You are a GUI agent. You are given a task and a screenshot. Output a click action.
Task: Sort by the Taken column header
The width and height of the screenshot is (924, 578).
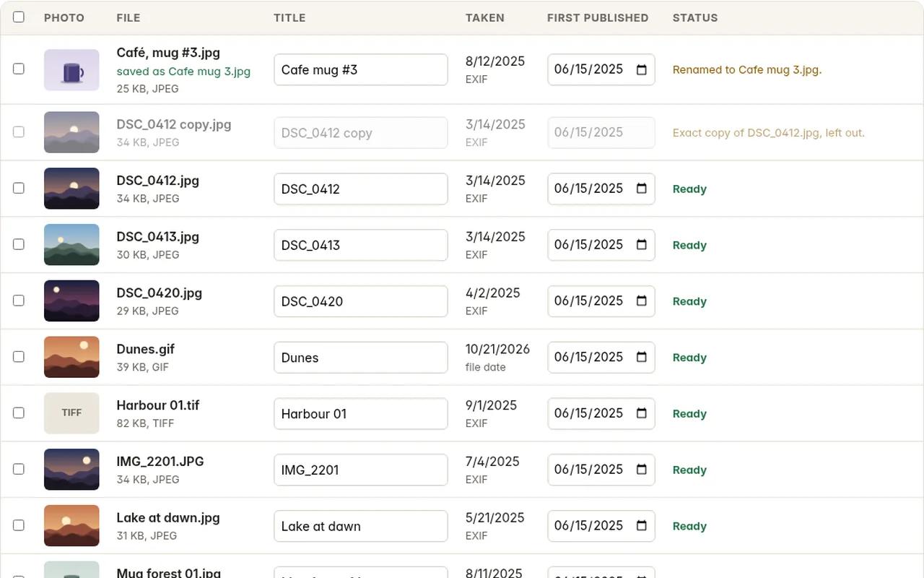(x=485, y=17)
